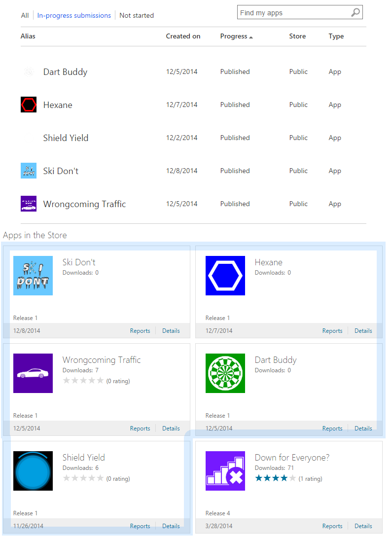392x537 pixels.
Task: Open Wrongcoming Traffic in the alias list
Action: 84,204
